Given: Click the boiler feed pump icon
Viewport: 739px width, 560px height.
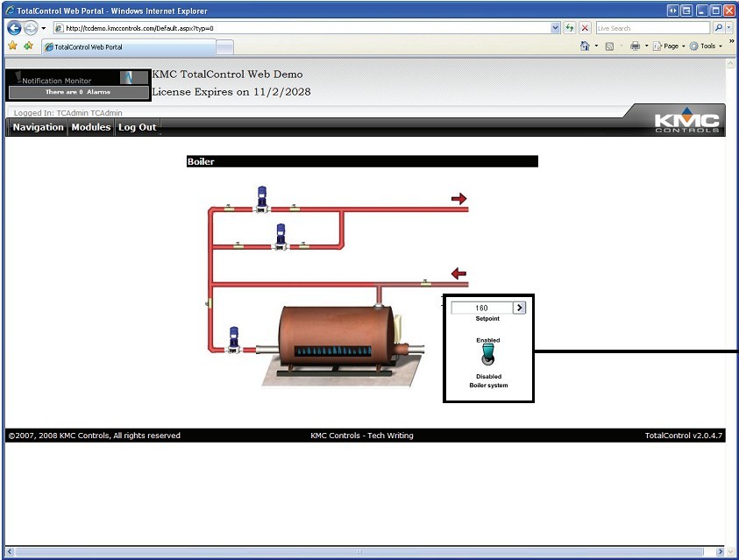Looking at the screenshot, I should pos(234,339).
